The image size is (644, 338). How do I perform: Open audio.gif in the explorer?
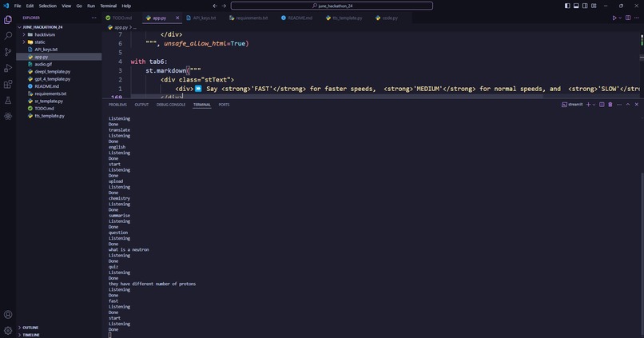tap(59, 64)
